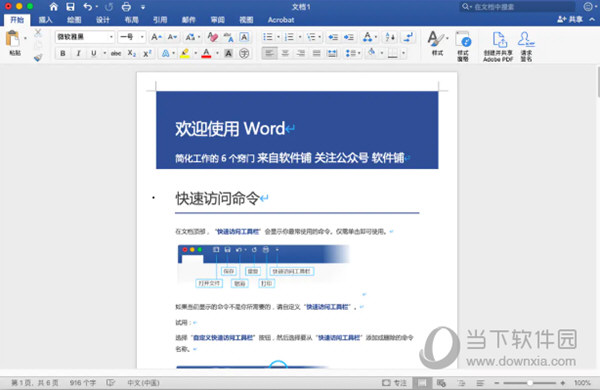Activate the Format Painter brush

point(38,58)
